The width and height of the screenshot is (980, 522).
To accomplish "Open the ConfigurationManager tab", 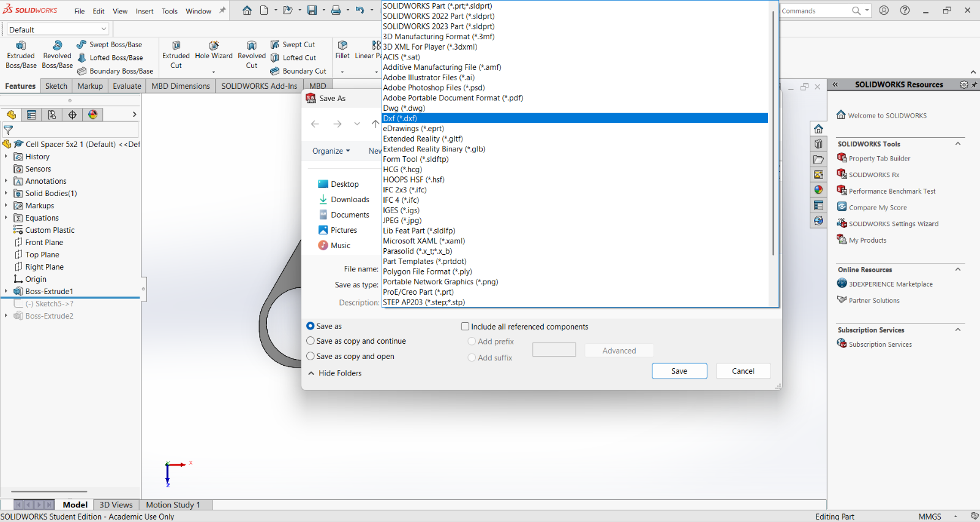I will [52, 115].
